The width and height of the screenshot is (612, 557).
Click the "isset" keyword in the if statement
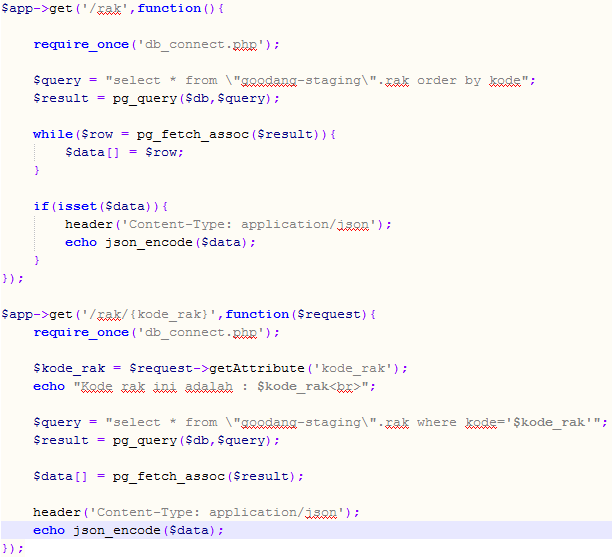pyautogui.click(x=77, y=206)
